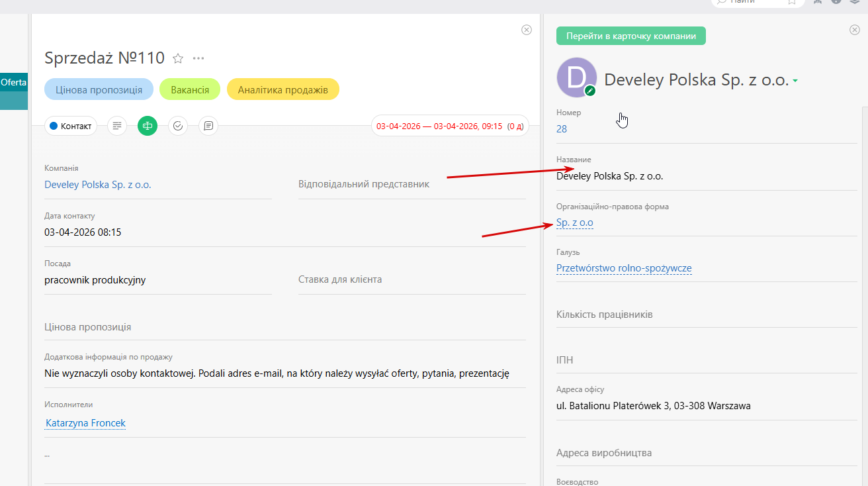Click the Sp. z o.o legal form link
Viewport: 868px width, 486px height.
[575, 223]
